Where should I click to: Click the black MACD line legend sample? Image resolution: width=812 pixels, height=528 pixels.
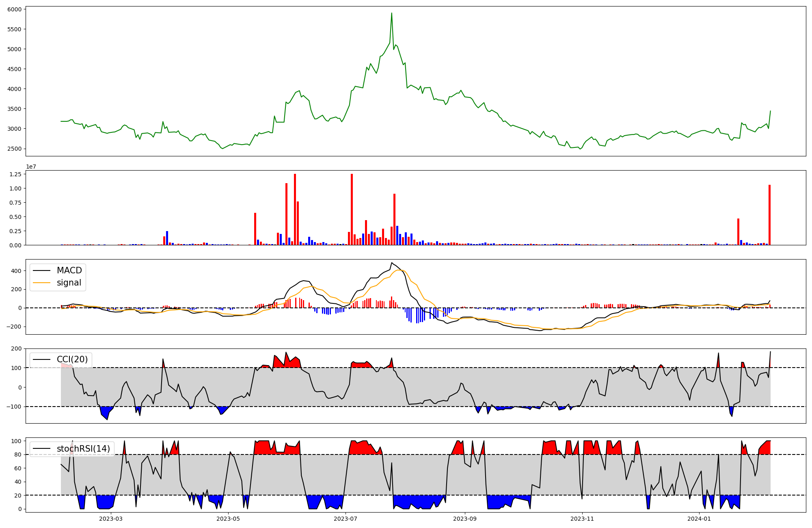pos(42,270)
